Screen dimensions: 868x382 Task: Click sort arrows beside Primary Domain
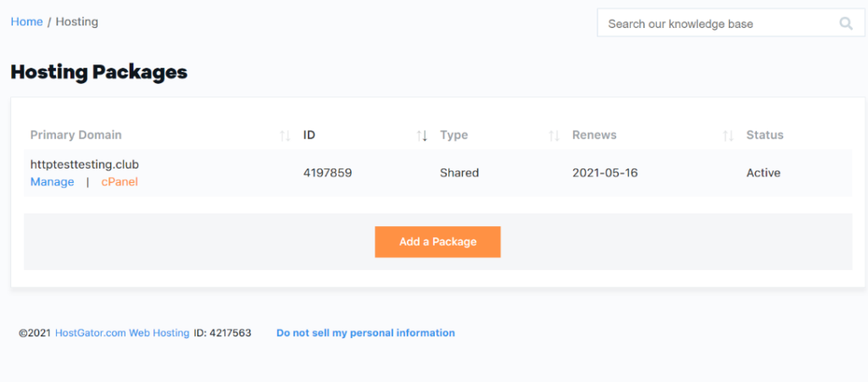285,136
